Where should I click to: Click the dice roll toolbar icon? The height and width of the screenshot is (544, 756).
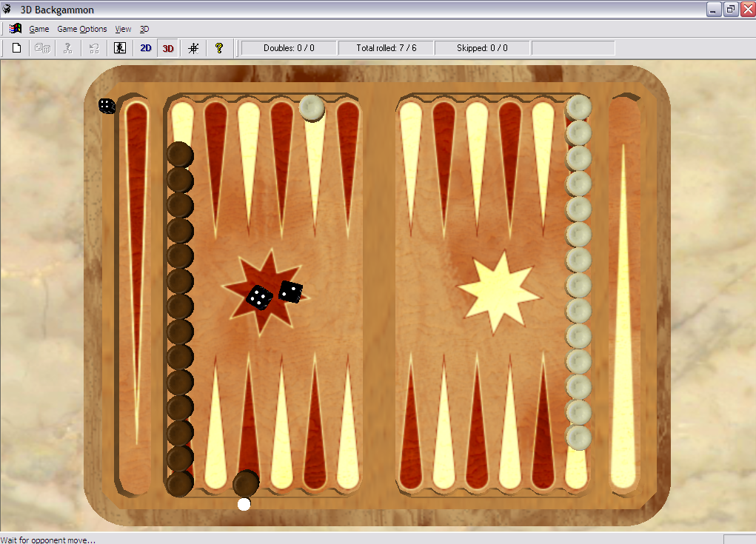click(41, 47)
